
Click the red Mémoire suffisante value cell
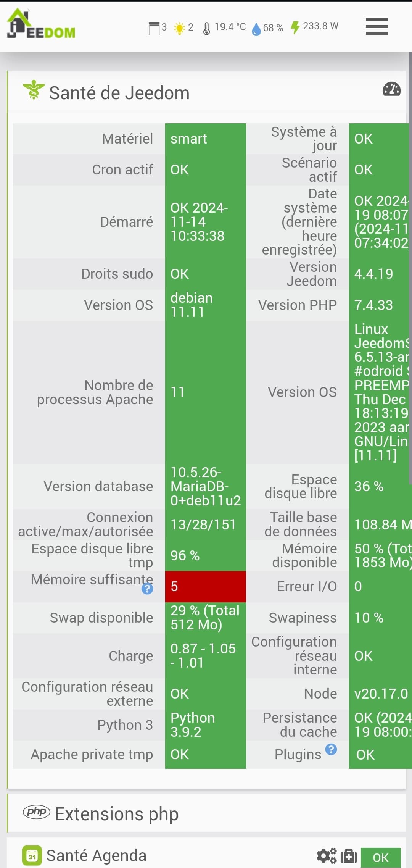coord(206,586)
